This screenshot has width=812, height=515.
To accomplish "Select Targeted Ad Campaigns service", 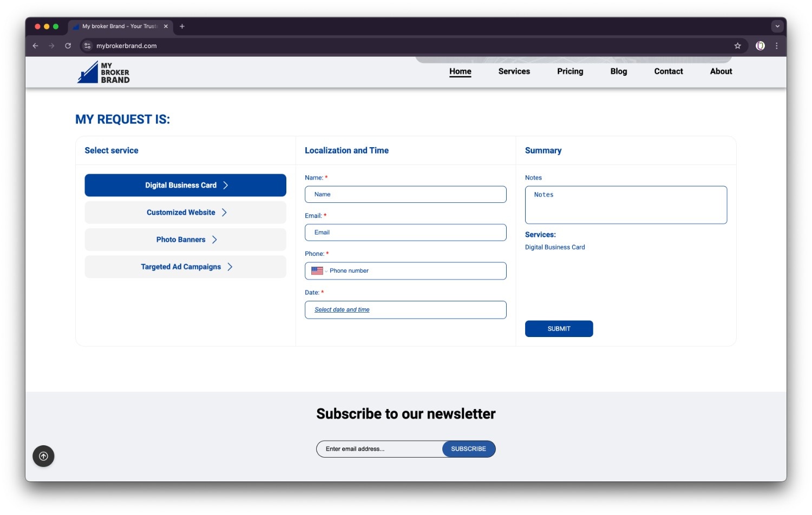I will point(185,267).
